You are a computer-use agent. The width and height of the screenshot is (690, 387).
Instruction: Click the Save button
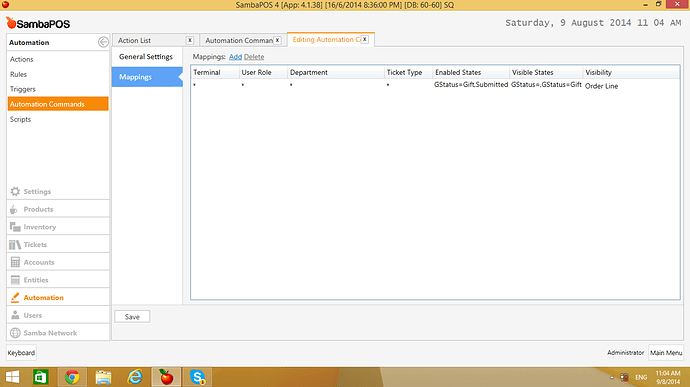pos(132,317)
